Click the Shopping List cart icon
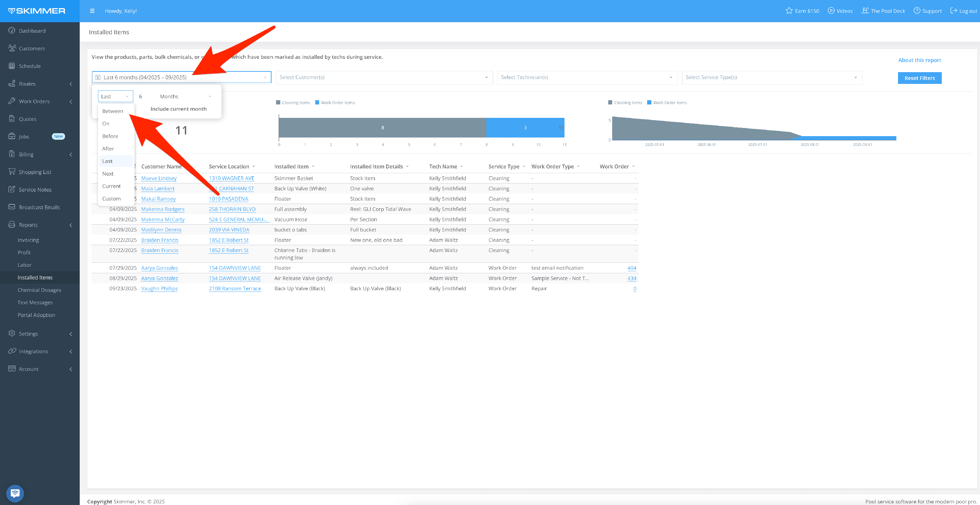 [x=12, y=171]
